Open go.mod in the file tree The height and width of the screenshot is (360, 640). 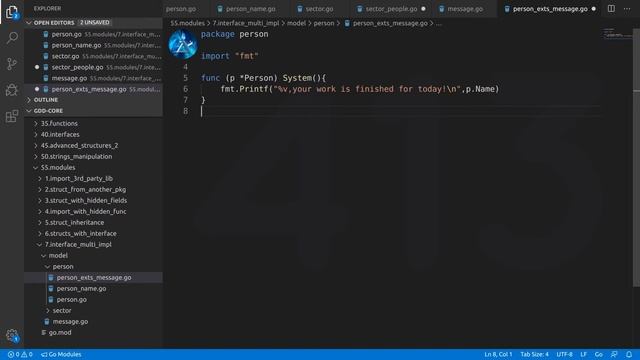93,333
